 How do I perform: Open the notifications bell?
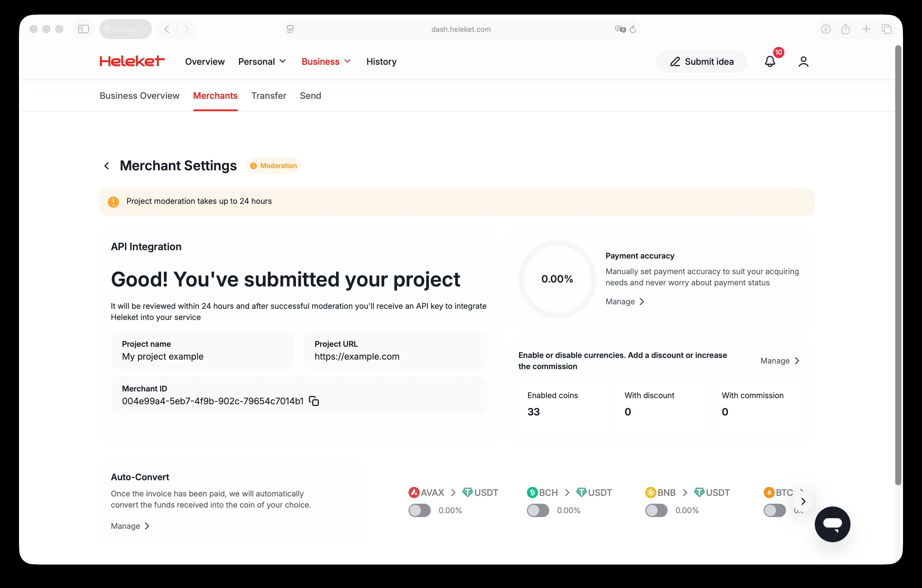(x=770, y=62)
